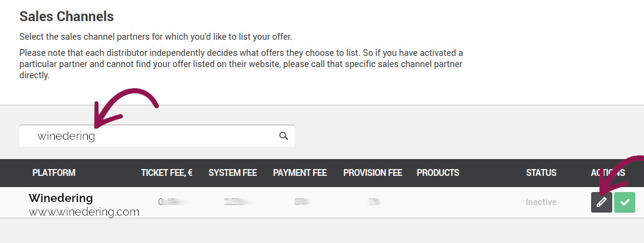Screen dimensions: 644x243
Task: Activate Winedering with the green checkmark button
Action: pyautogui.click(x=625, y=202)
